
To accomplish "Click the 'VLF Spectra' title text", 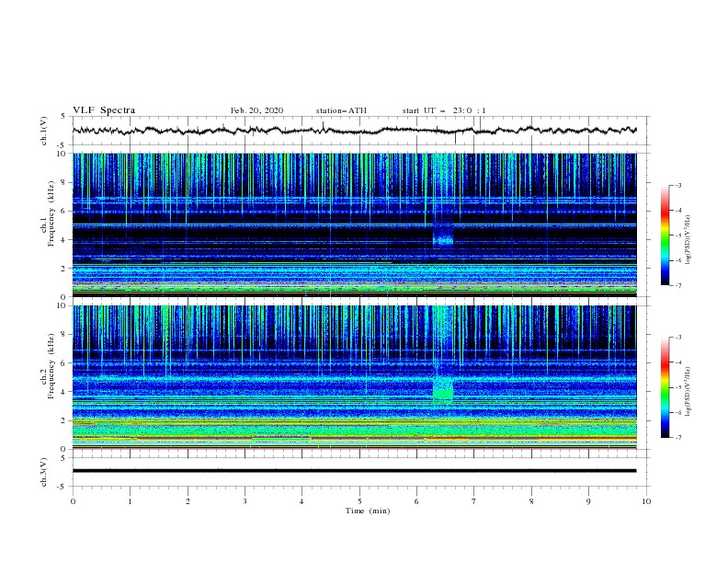I will [x=104, y=110].
